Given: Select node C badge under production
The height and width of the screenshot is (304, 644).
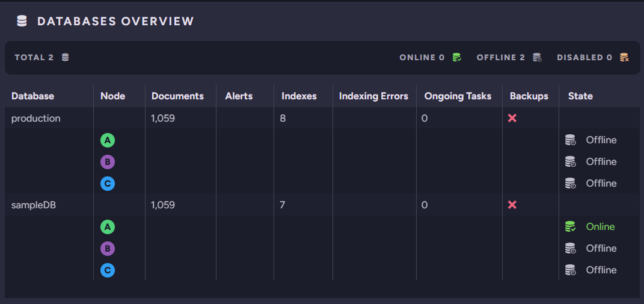Looking at the screenshot, I should pyautogui.click(x=108, y=184).
